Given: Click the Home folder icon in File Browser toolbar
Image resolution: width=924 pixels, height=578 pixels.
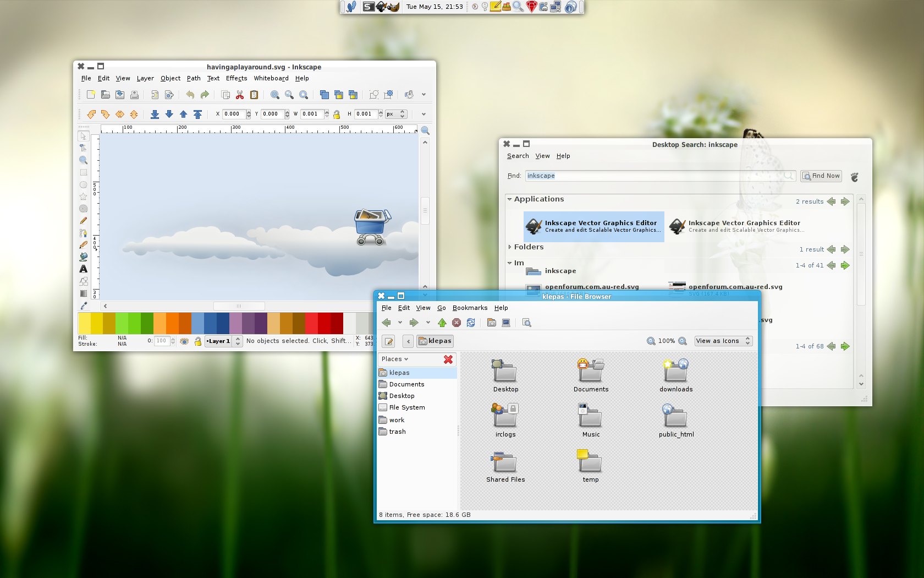Looking at the screenshot, I should 492,323.
